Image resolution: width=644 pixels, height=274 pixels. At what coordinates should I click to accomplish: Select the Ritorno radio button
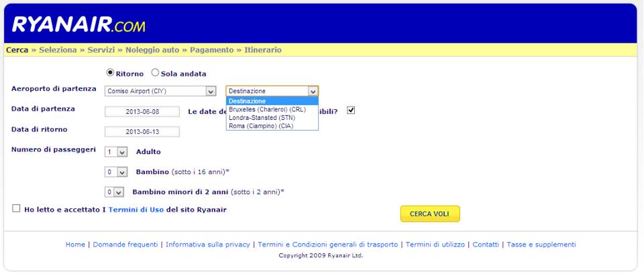pos(110,72)
